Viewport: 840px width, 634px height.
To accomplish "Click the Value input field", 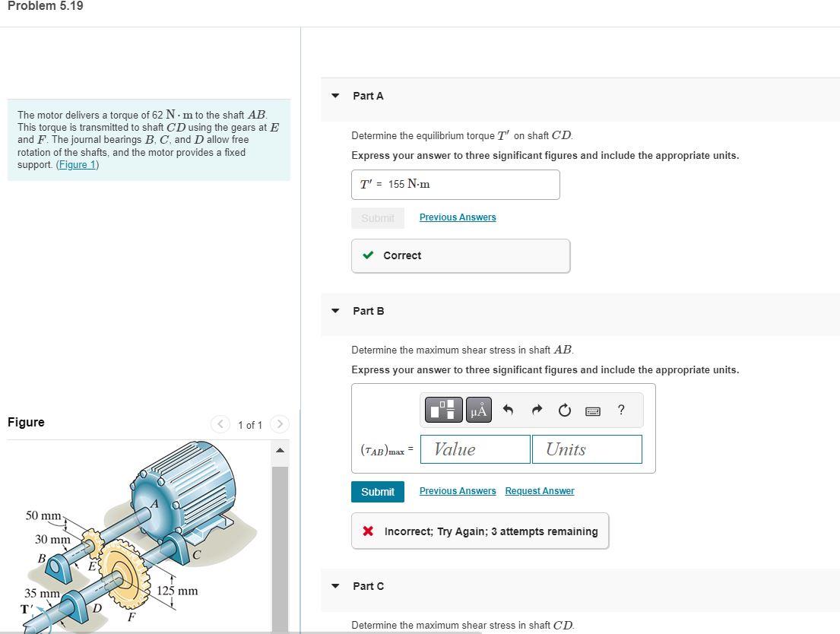I will coord(475,449).
